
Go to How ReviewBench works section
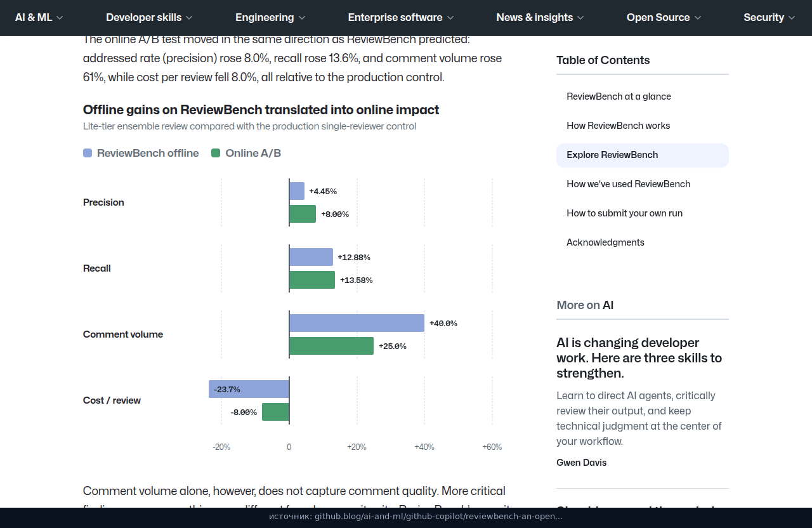pos(619,126)
